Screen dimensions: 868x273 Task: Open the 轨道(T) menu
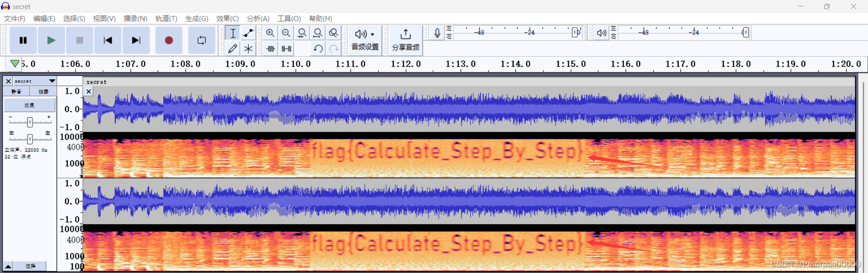[166, 19]
